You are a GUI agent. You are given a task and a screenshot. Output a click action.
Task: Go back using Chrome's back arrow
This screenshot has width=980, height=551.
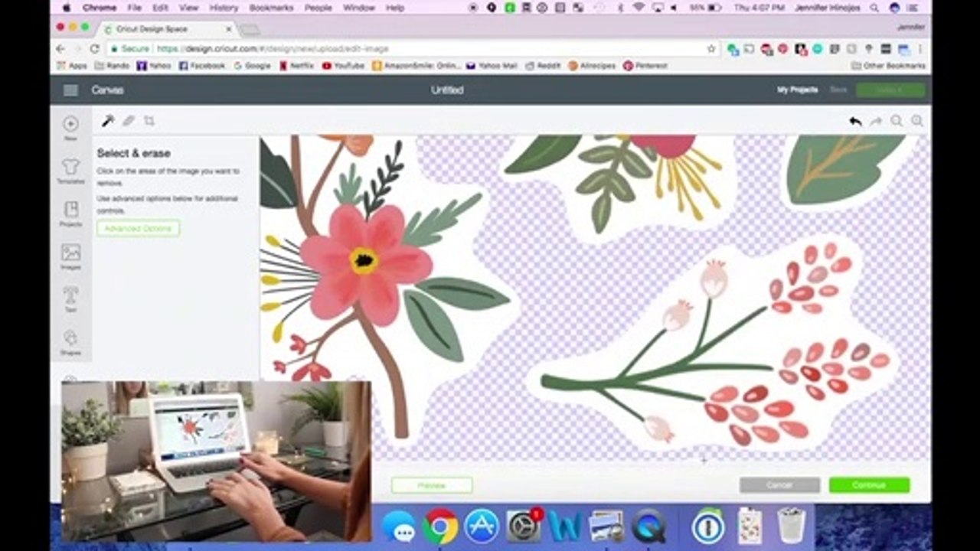click(60, 48)
